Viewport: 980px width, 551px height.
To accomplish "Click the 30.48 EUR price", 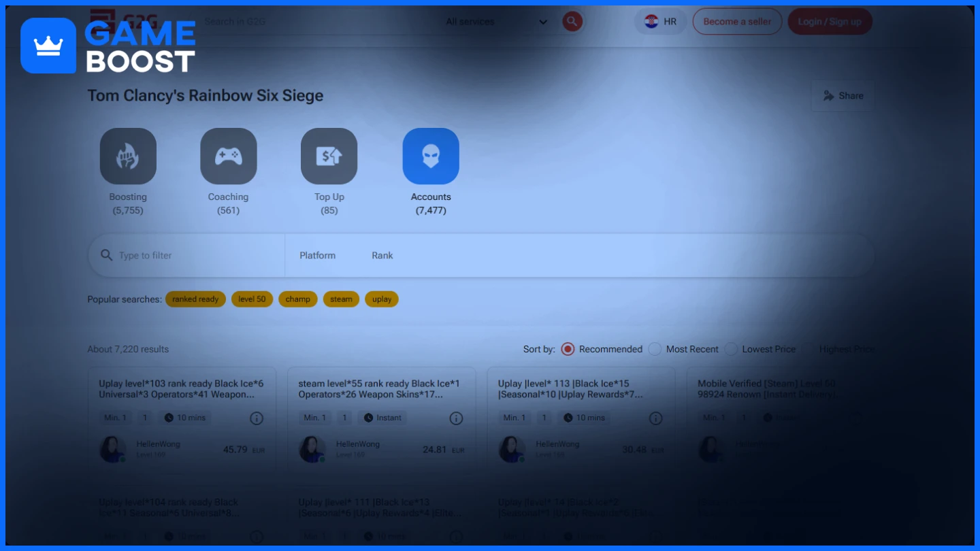I will pyautogui.click(x=643, y=450).
